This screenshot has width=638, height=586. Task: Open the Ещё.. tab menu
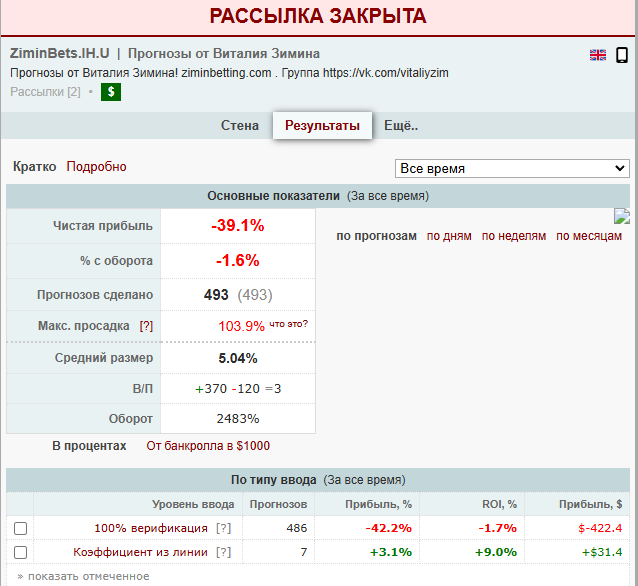(x=401, y=125)
